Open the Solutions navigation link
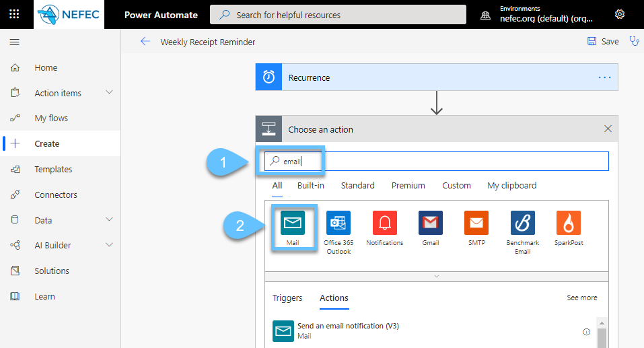Image resolution: width=644 pixels, height=348 pixels. click(x=52, y=271)
